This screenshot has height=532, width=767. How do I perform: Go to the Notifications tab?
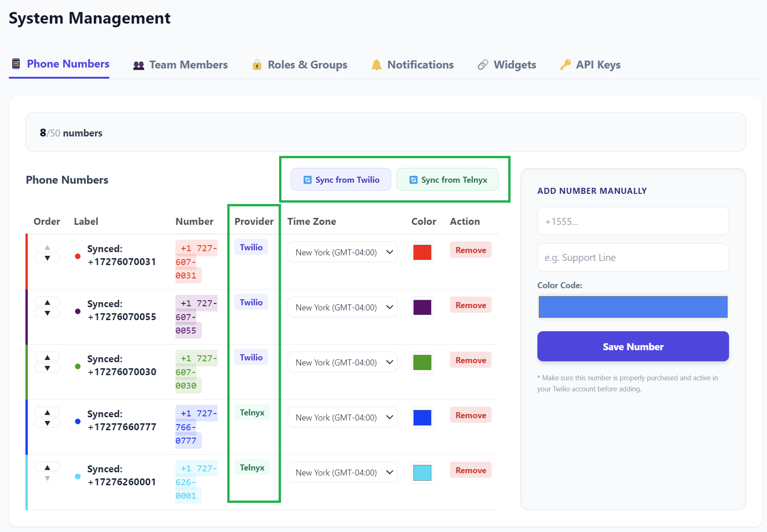(x=412, y=65)
